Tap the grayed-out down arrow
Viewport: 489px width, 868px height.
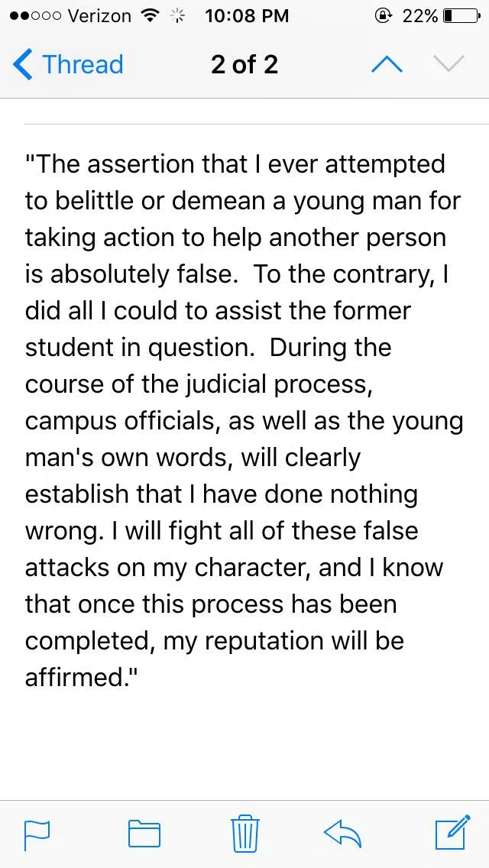click(448, 64)
